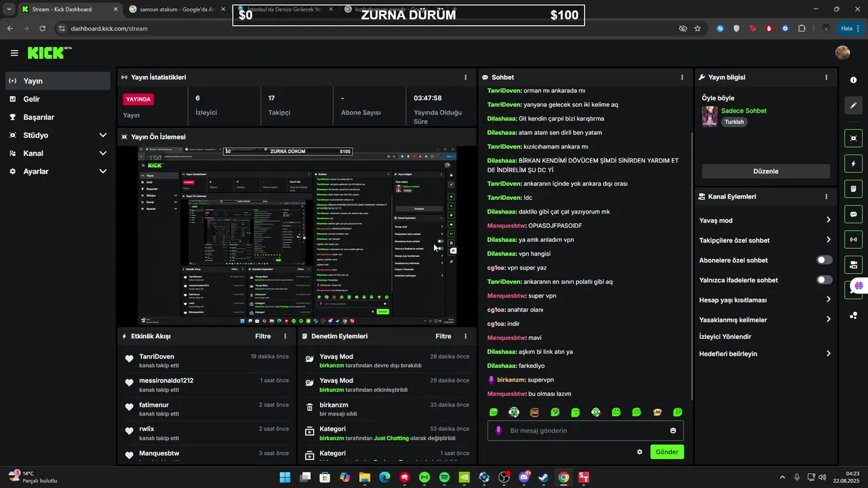Click İzleyici Yönlendir
The width and height of the screenshot is (868, 488).
pos(725,337)
